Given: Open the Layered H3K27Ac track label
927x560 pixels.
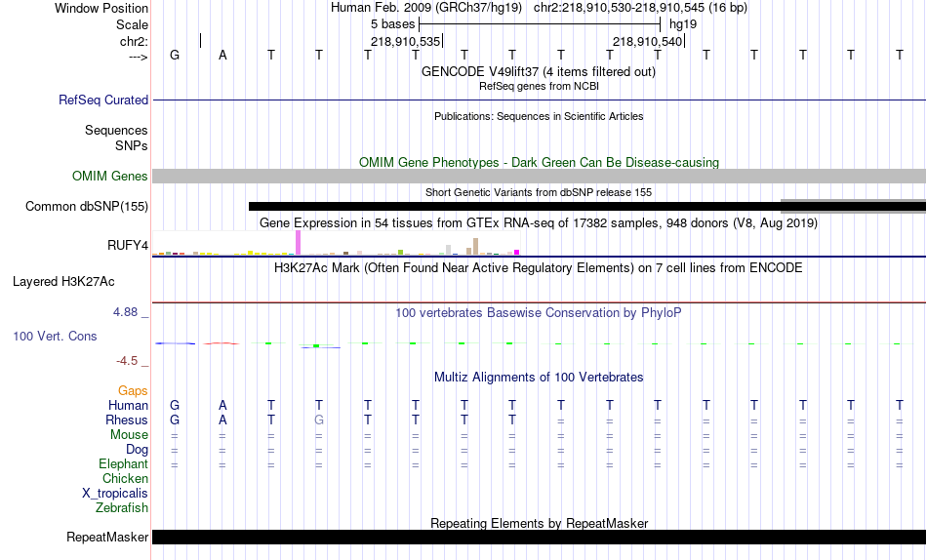Looking at the screenshot, I should coord(63,282).
